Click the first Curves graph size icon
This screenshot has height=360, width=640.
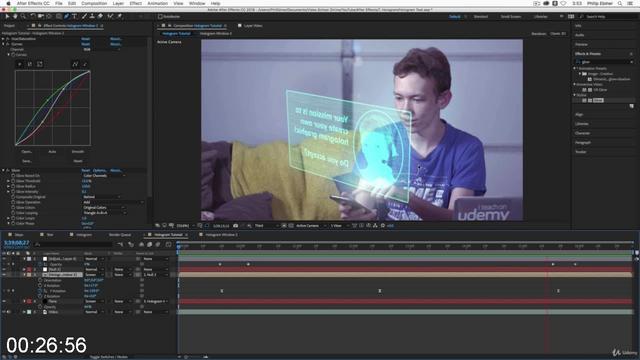pos(20,64)
